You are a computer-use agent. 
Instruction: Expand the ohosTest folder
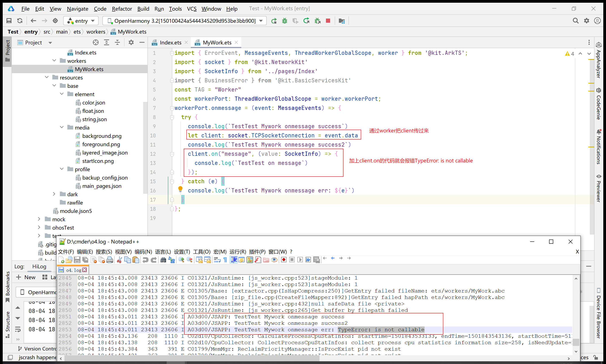click(39, 227)
